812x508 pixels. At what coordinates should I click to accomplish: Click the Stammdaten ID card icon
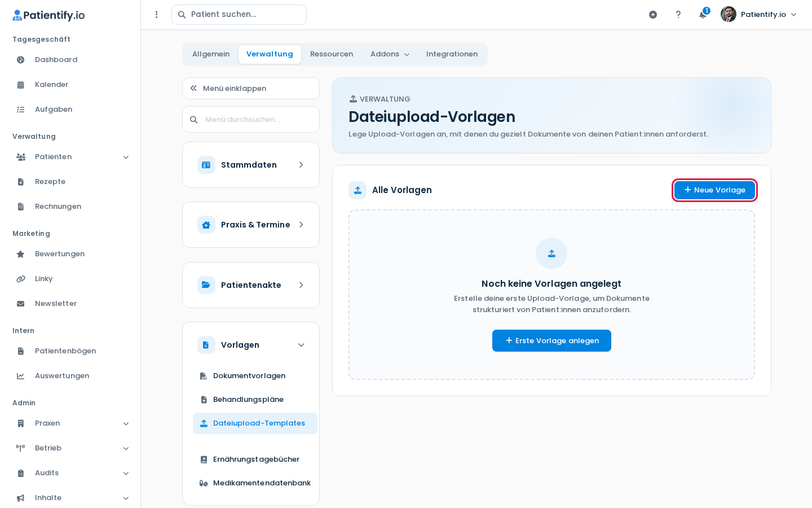tap(206, 165)
